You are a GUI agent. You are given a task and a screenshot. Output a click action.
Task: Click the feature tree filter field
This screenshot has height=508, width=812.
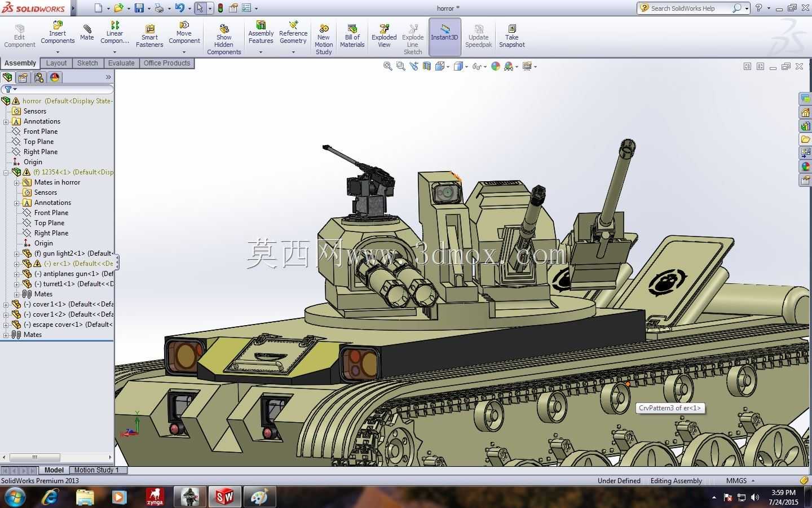click(x=58, y=89)
